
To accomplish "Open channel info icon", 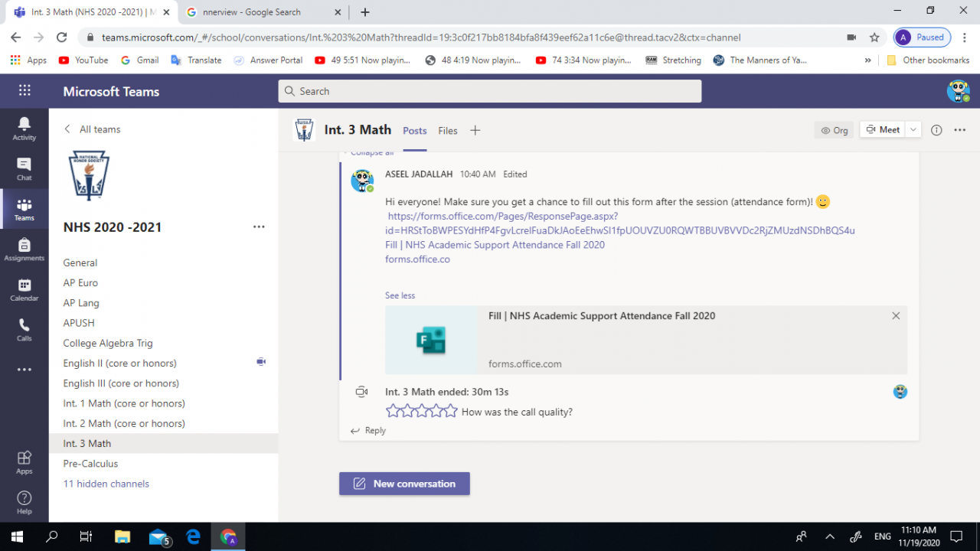I will point(936,130).
